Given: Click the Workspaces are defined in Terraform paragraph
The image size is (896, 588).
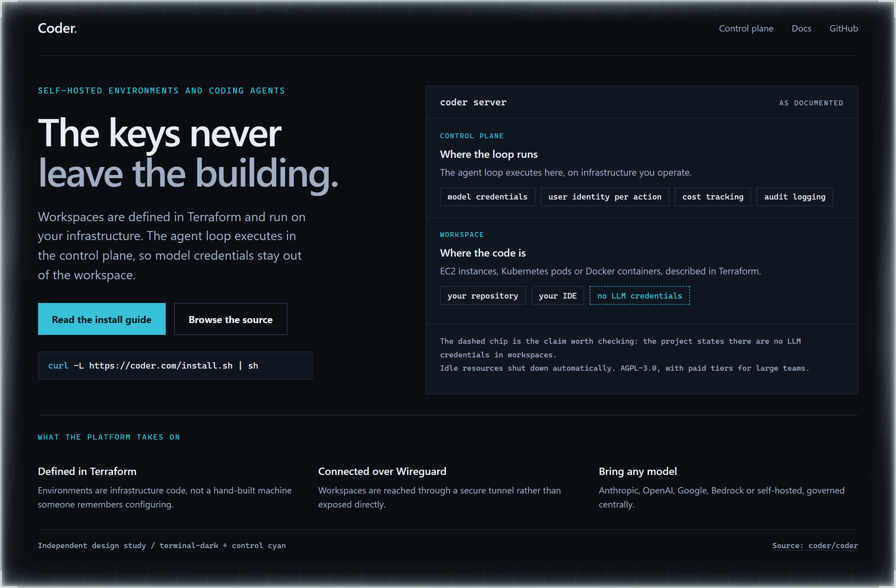Looking at the screenshot, I should 171,246.
